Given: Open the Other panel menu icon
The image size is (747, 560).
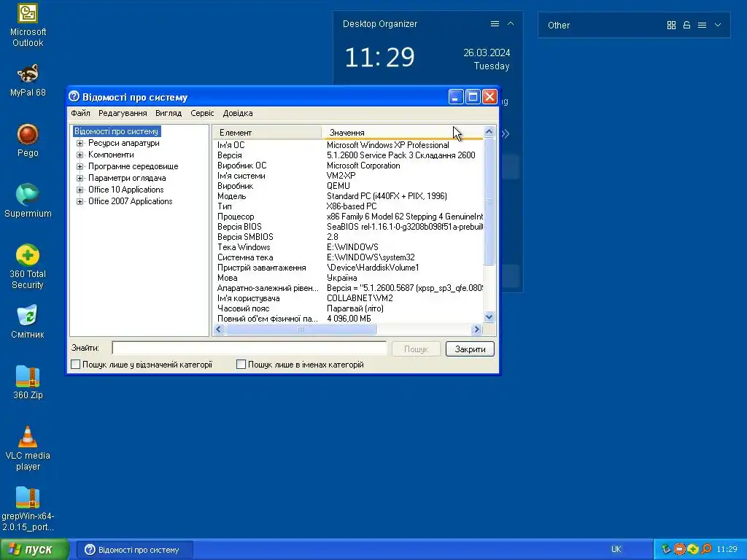Looking at the screenshot, I should pyautogui.click(x=703, y=26).
